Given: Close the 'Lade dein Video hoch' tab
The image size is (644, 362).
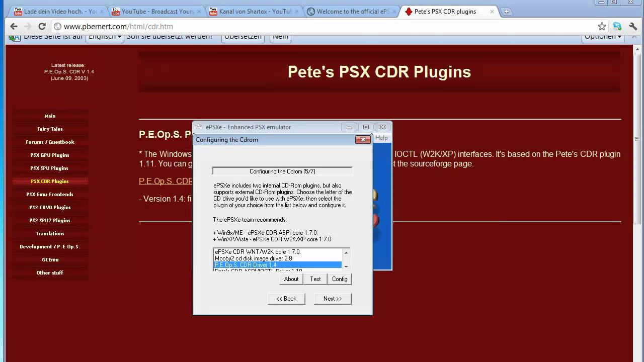Looking at the screenshot, I should (103, 12).
